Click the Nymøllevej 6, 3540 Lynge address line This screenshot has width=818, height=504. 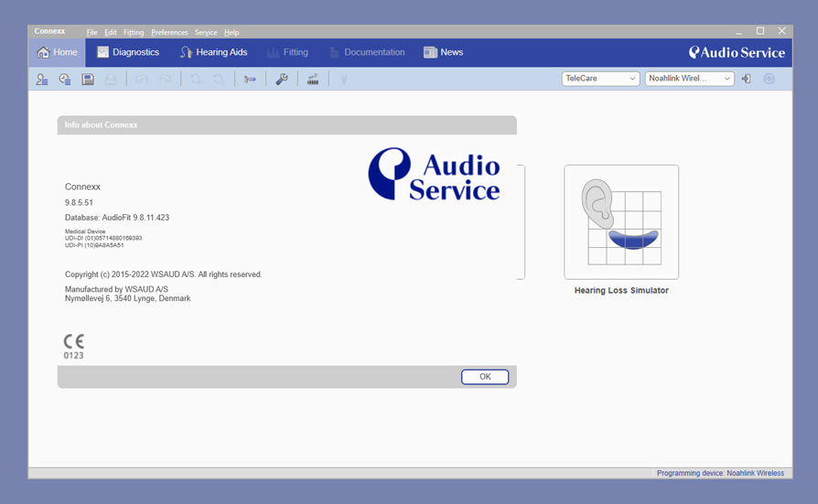[128, 298]
